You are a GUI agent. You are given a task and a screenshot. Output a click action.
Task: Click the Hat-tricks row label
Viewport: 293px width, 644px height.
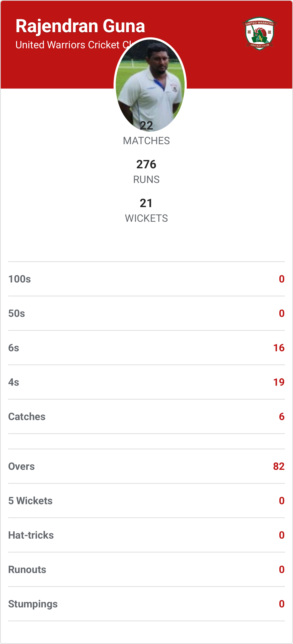31,535
